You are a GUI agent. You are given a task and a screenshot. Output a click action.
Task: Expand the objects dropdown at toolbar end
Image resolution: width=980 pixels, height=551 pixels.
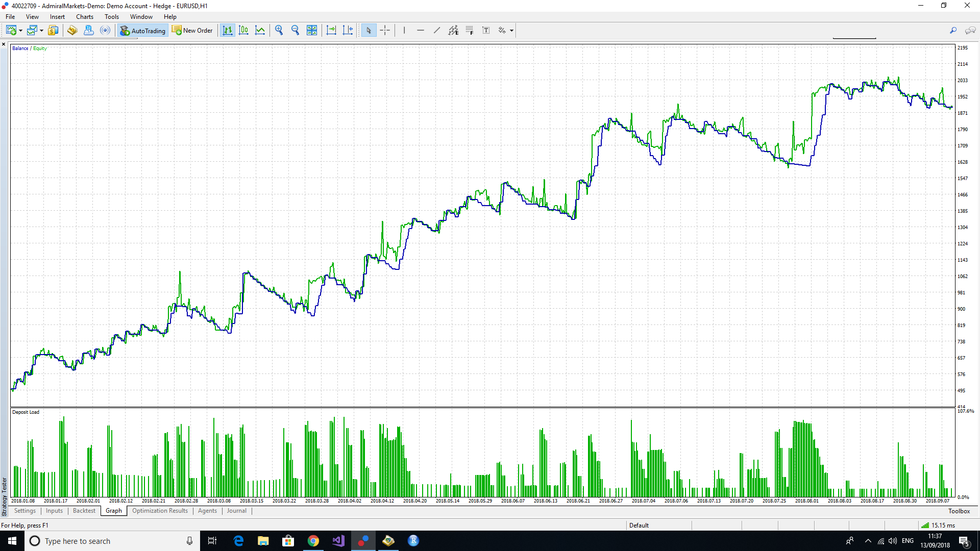point(512,30)
